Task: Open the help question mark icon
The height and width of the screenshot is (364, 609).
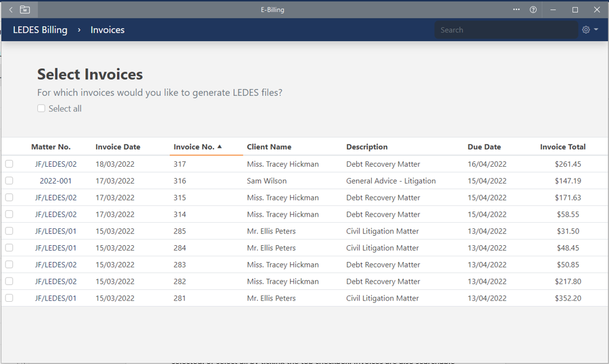Action: coord(533,9)
